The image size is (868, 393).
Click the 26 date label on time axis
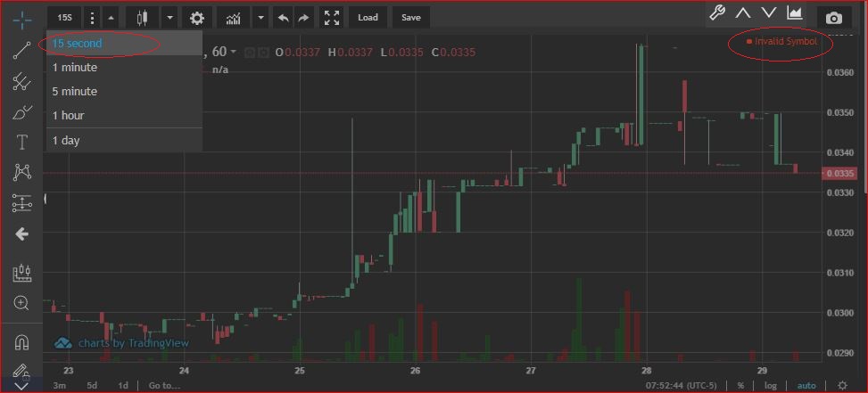click(415, 371)
